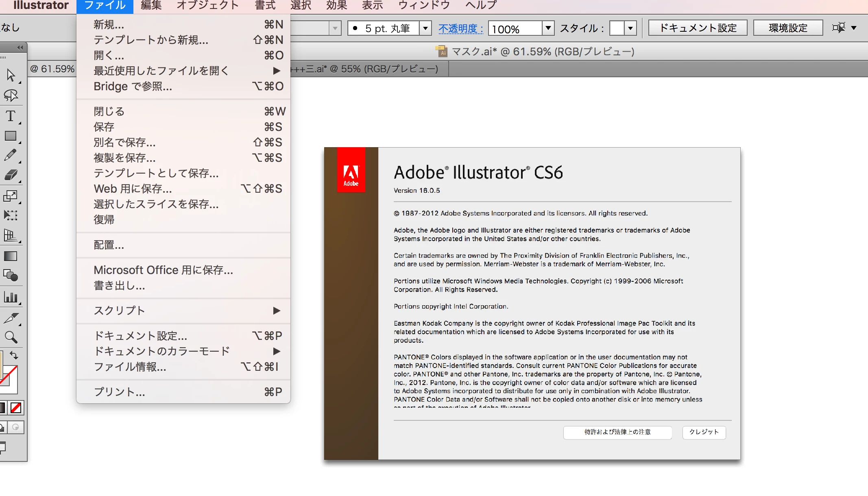The width and height of the screenshot is (868, 496).
Task: Open the opacity 100% dropdown arrow
Action: [x=548, y=28]
